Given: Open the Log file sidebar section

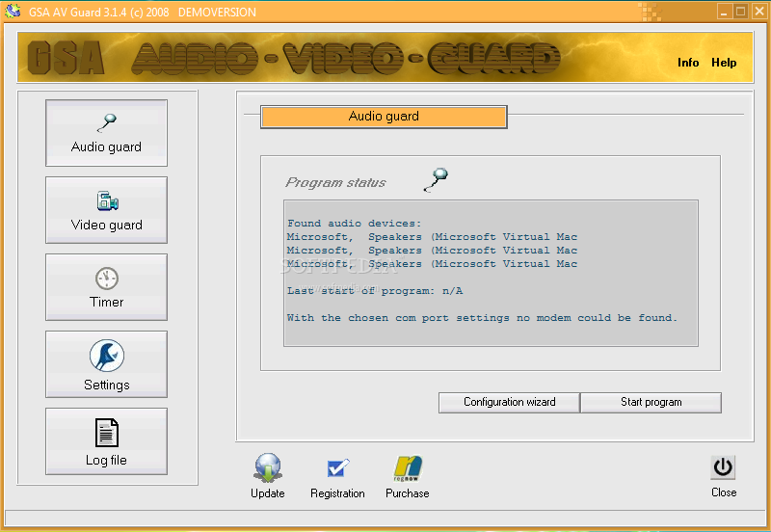Looking at the screenshot, I should pyautogui.click(x=106, y=441).
